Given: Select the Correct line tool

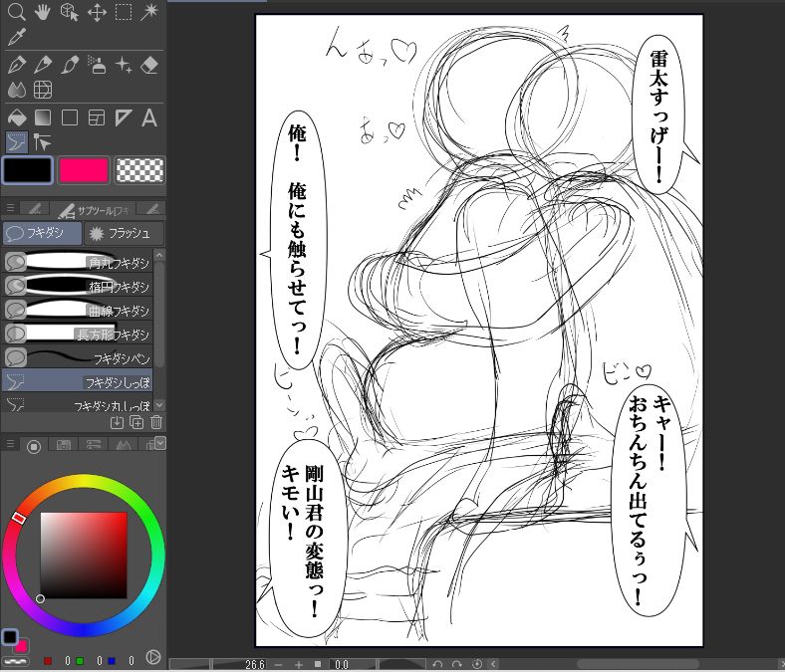Looking at the screenshot, I should (43, 142).
